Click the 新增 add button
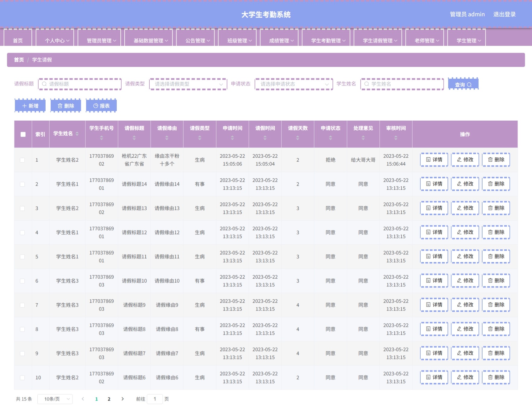The width and height of the screenshot is (532, 414). (30, 106)
